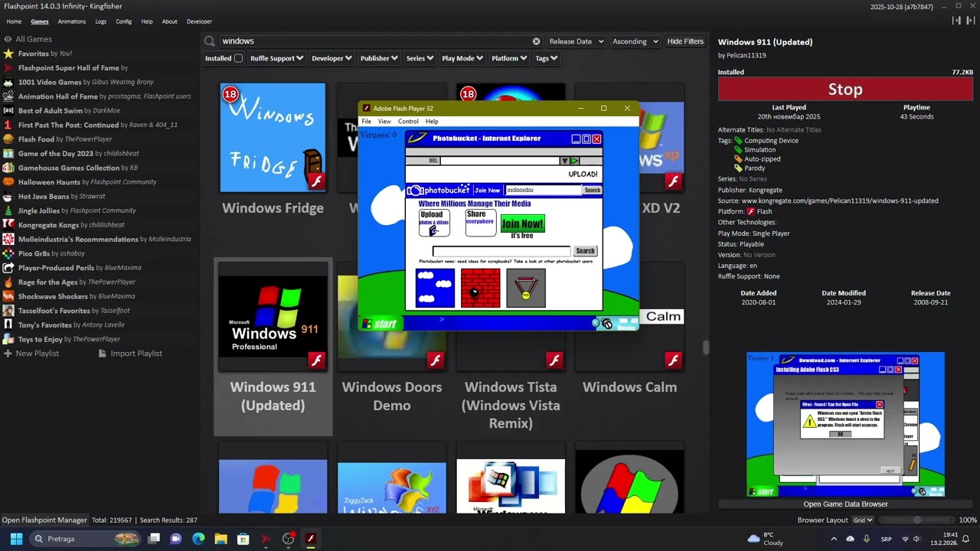980x551 pixels.
Task: Open Control menu in Flash Player window
Action: point(408,121)
